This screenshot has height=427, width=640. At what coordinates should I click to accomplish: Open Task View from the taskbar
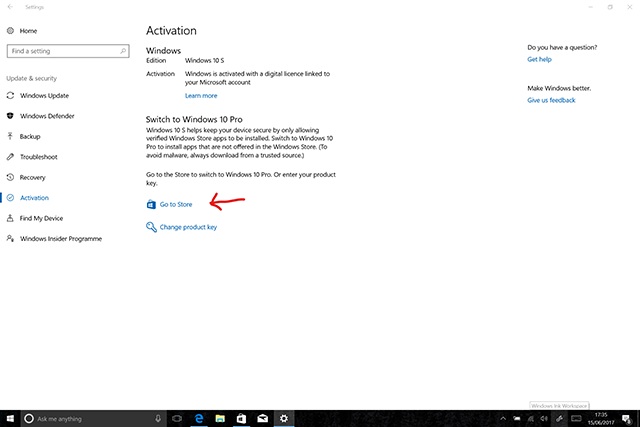tap(177, 418)
